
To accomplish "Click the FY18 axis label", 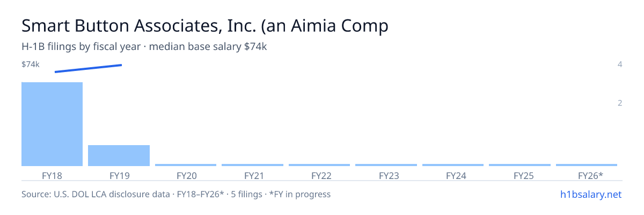I will (x=52, y=175).
